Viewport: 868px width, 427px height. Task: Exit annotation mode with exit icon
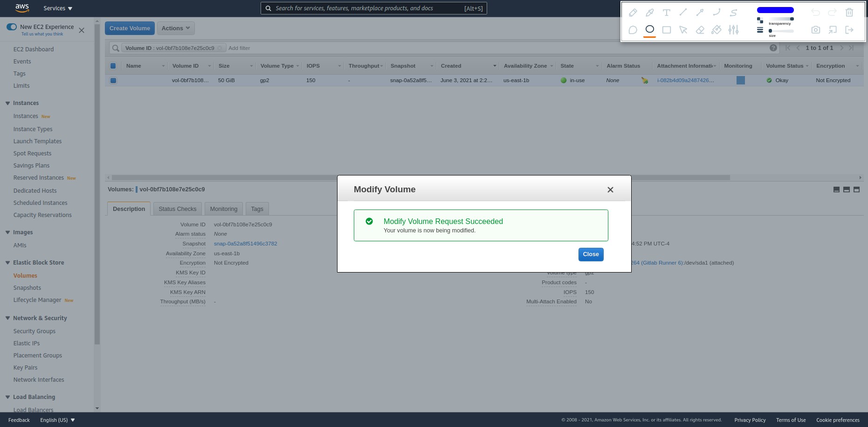pyautogui.click(x=849, y=30)
